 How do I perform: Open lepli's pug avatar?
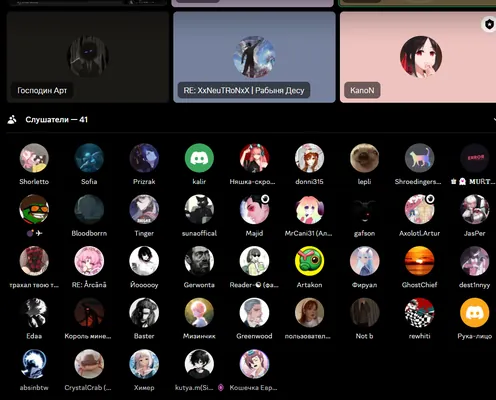pyautogui.click(x=364, y=158)
